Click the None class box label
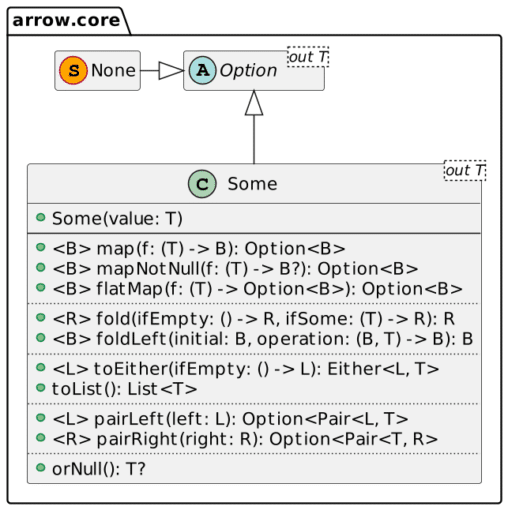508x510 pixels. tap(113, 71)
